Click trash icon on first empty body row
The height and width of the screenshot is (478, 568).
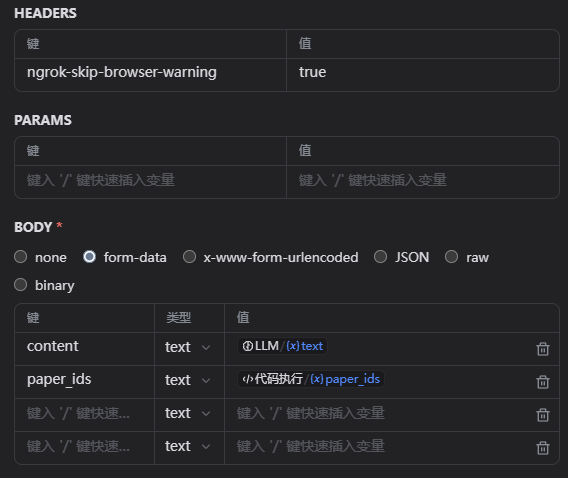(x=543, y=415)
